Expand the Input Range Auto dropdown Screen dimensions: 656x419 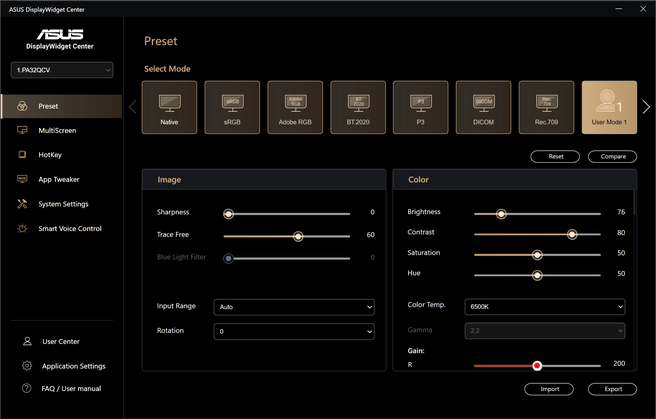[x=294, y=307]
